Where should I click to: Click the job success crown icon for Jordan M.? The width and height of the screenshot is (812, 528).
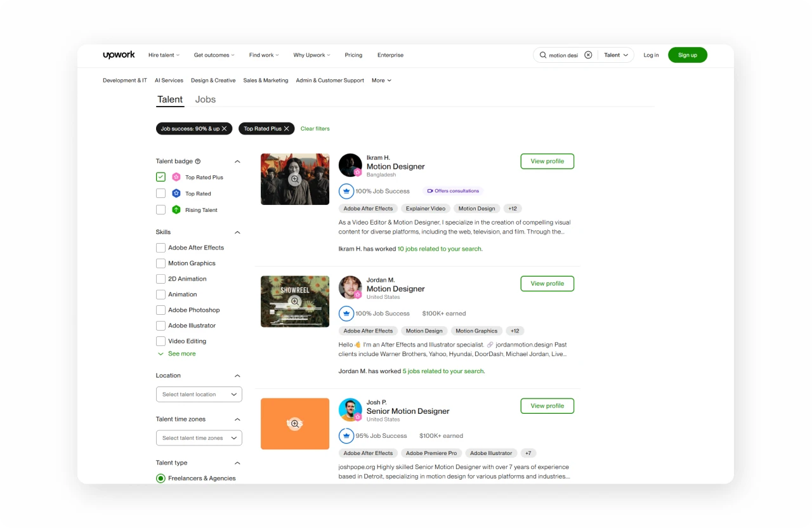(346, 313)
